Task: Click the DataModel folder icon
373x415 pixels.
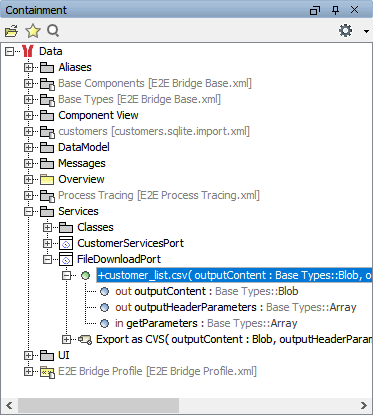Action: point(47,148)
